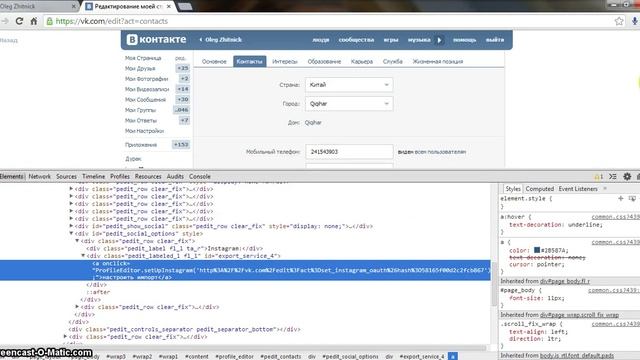The height and width of the screenshot is (360, 640).
Task: Switch to the DevTools Audits panel
Action: tap(175, 176)
